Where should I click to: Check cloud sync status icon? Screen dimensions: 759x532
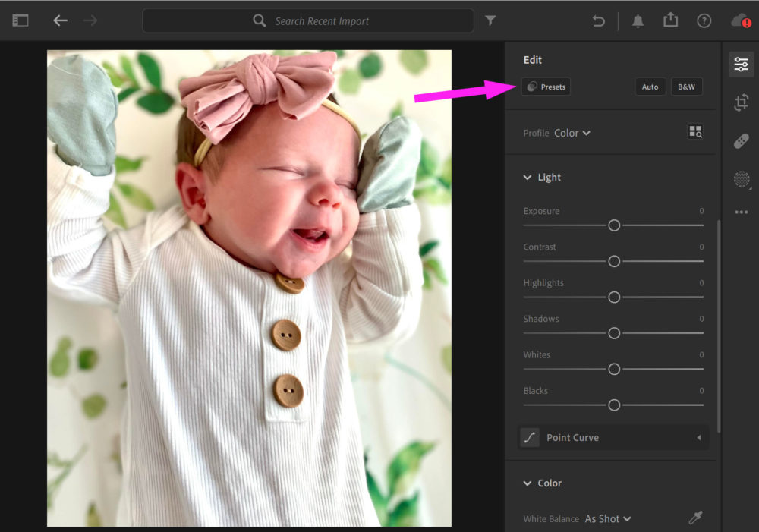point(741,20)
